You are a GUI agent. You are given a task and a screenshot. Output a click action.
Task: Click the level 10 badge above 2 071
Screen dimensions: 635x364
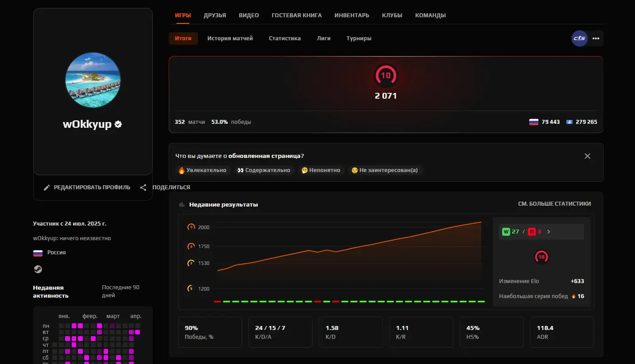[386, 76]
